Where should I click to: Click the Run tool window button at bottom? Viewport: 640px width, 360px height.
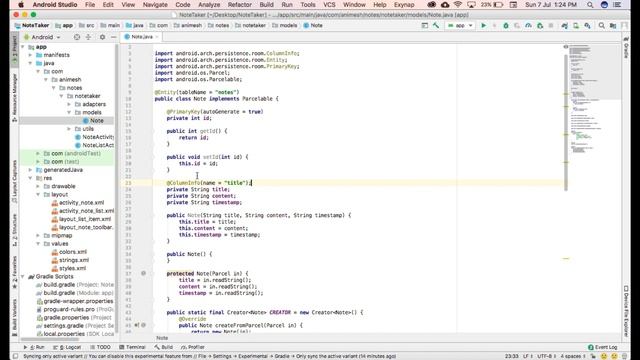pos(34,347)
